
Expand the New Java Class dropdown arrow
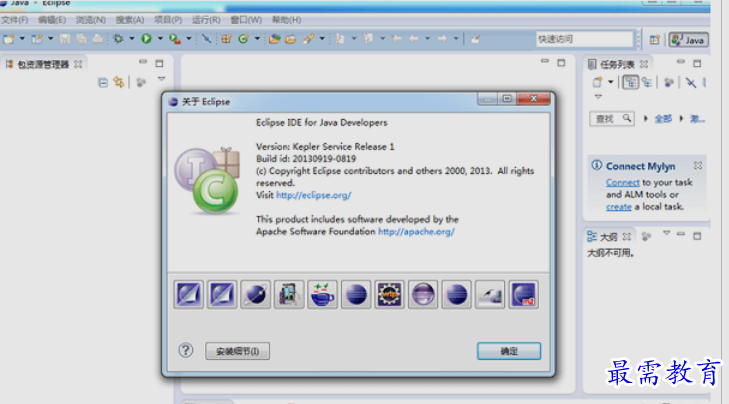(x=257, y=39)
